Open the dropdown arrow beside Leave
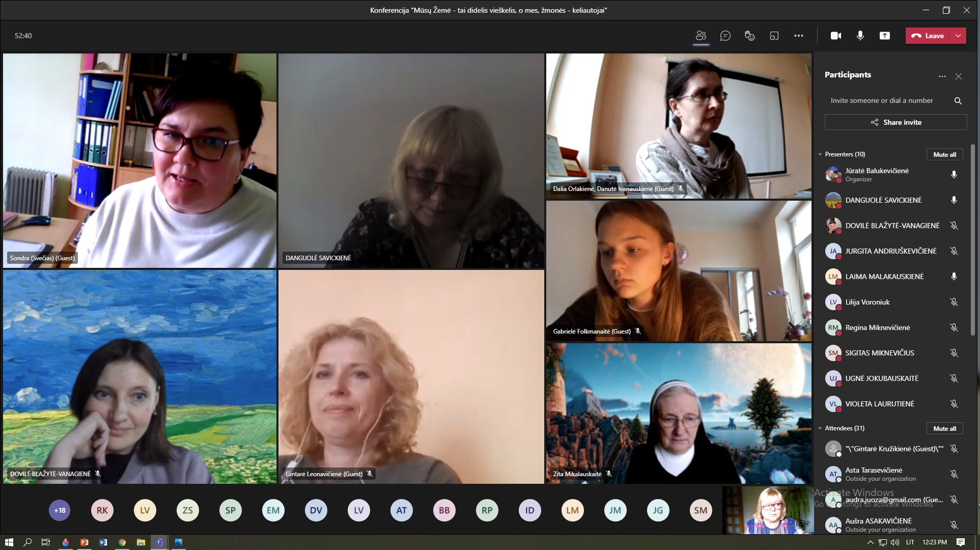The image size is (980, 550). [959, 36]
